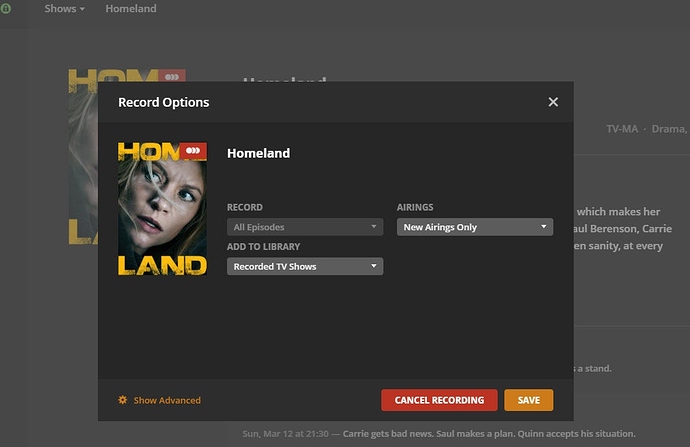
Task: Click the 'Sun, Mar 12 at 21:30' episode text
Action: pos(285,434)
